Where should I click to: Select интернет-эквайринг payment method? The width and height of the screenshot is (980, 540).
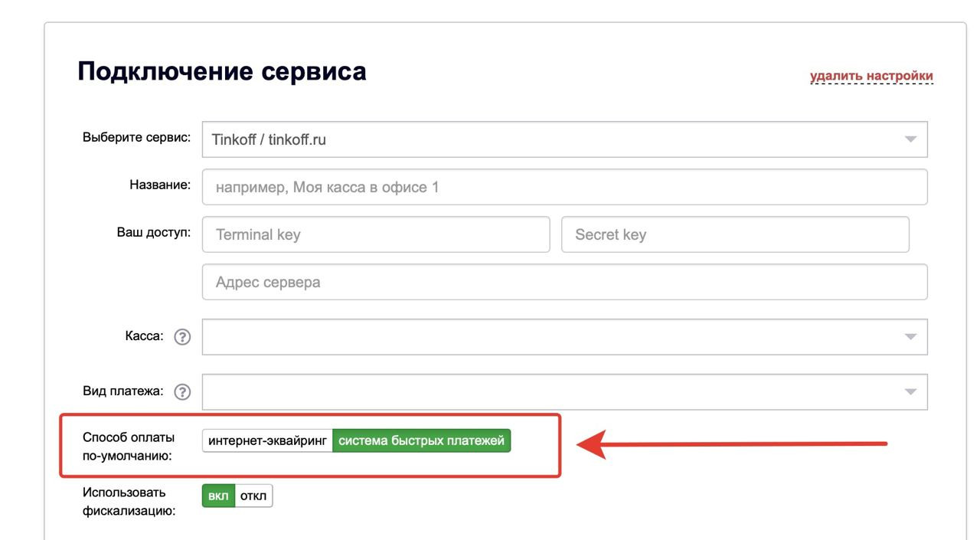point(267,441)
